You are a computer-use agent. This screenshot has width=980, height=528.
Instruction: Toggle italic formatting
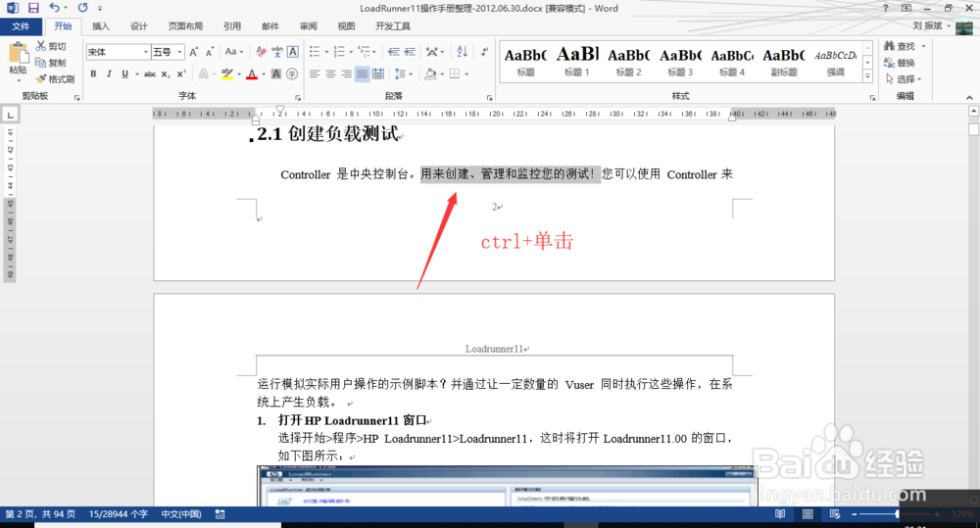(109, 73)
